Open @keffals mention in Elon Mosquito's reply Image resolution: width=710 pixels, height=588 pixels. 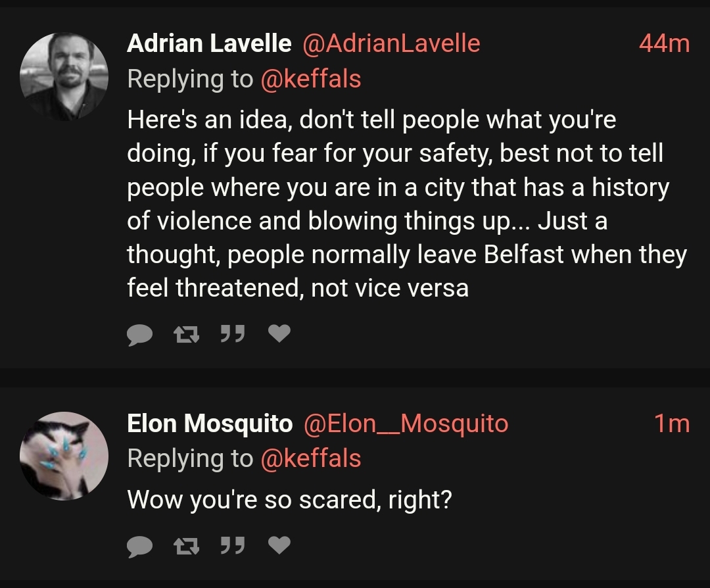tap(310, 458)
